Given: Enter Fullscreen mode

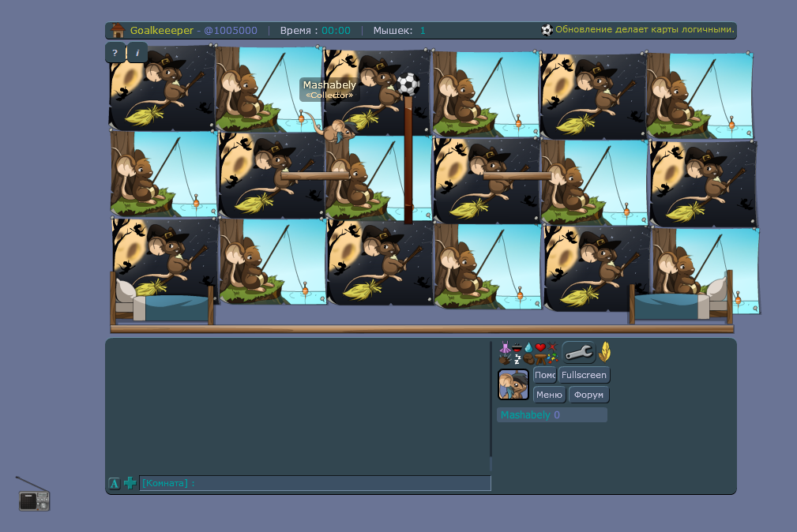Looking at the screenshot, I should coord(584,375).
